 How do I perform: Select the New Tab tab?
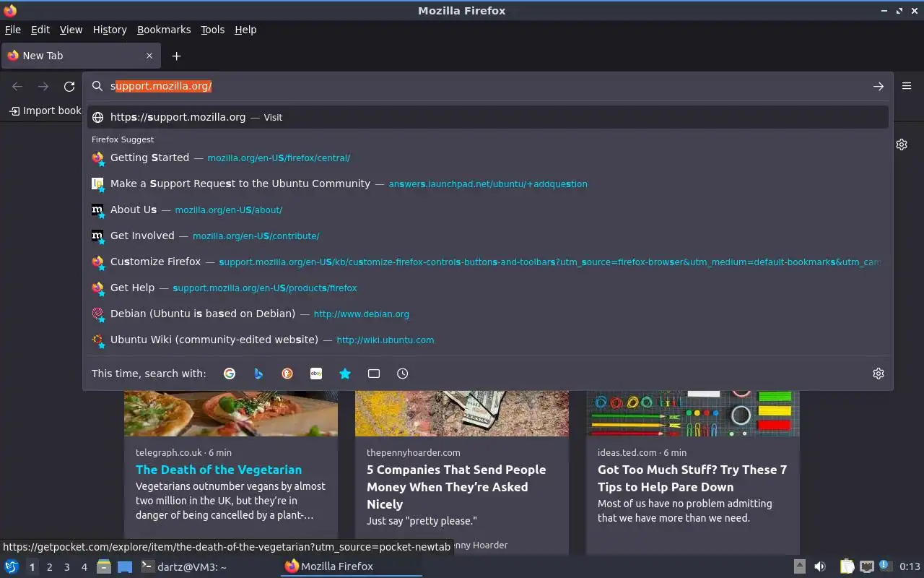81,56
